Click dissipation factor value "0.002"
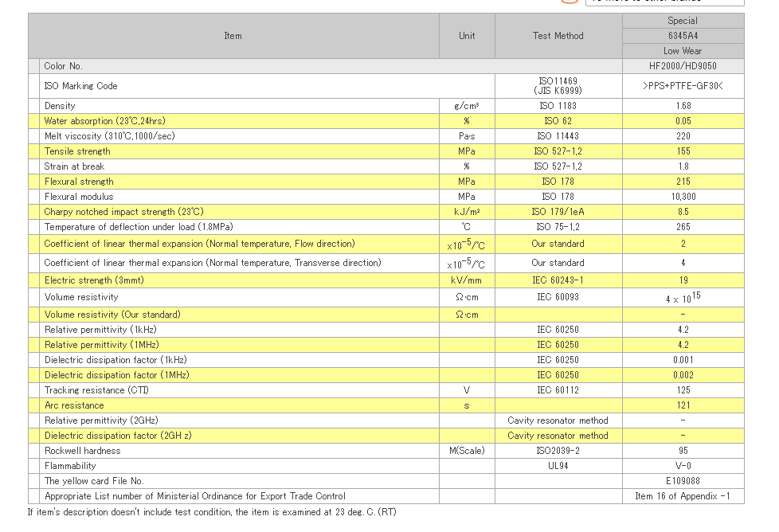 pos(683,376)
